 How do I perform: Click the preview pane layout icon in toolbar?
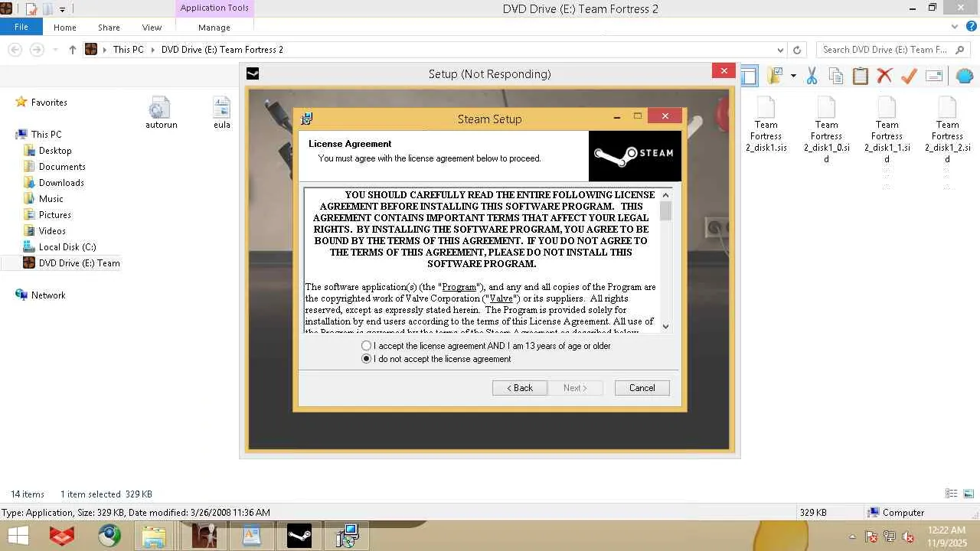[748, 76]
